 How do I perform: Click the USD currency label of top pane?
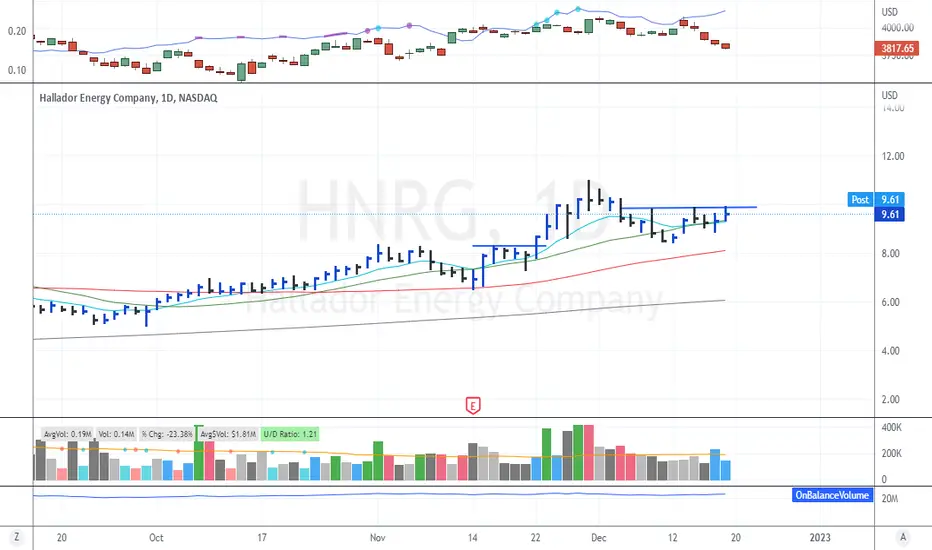pos(889,12)
